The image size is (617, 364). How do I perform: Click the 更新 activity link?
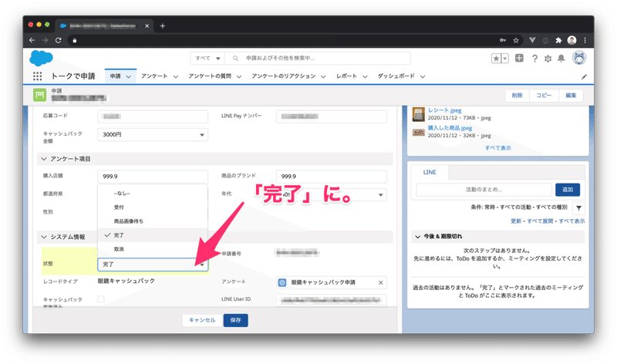(x=516, y=221)
